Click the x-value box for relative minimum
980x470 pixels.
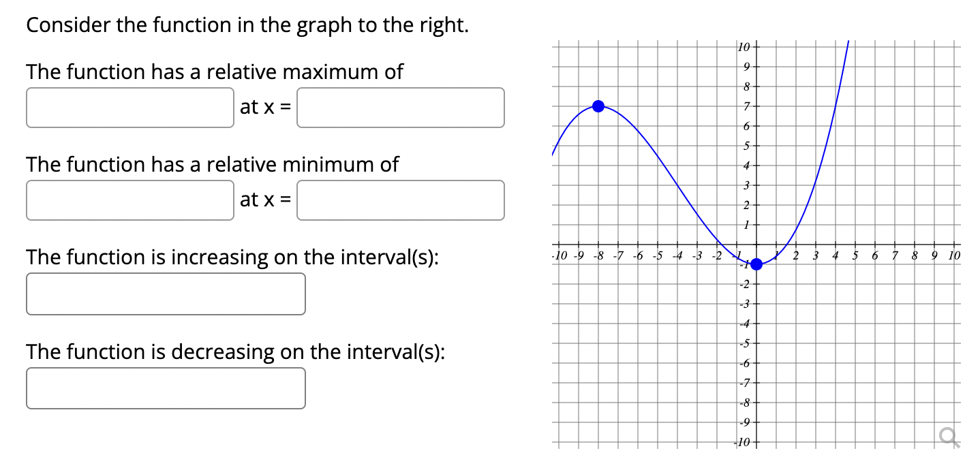(399, 200)
